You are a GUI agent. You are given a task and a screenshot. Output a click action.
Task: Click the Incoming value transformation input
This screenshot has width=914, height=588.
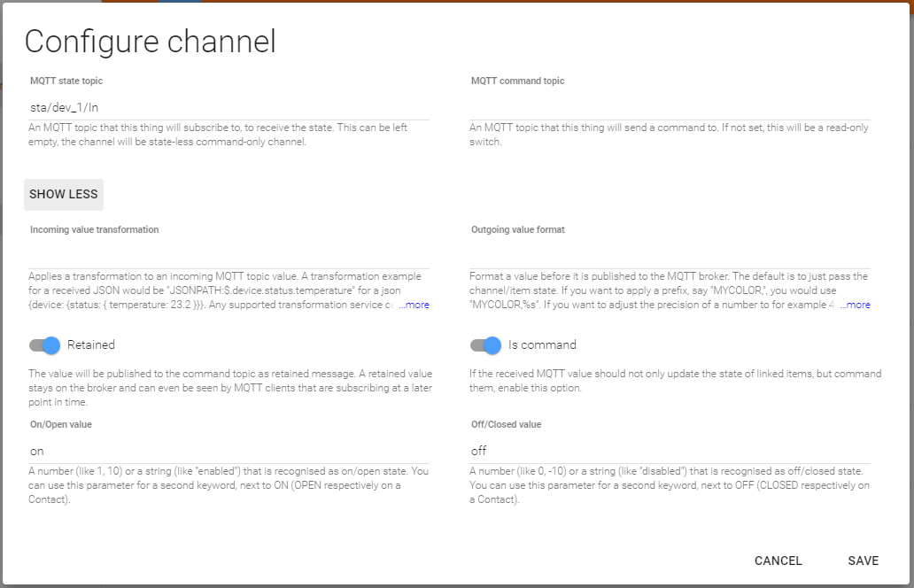(x=228, y=255)
